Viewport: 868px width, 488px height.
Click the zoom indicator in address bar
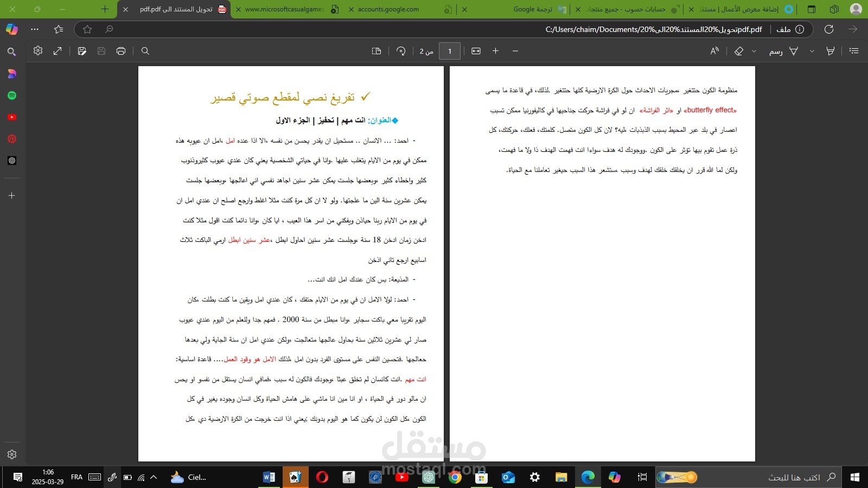109,29
